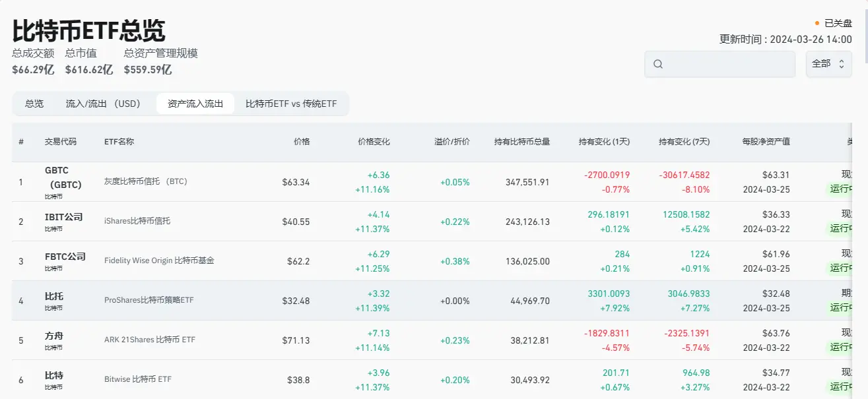Click the +0.38% premium value
Image resolution: width=868 pixels, height=399 pixels.
(x=455, y=261)
